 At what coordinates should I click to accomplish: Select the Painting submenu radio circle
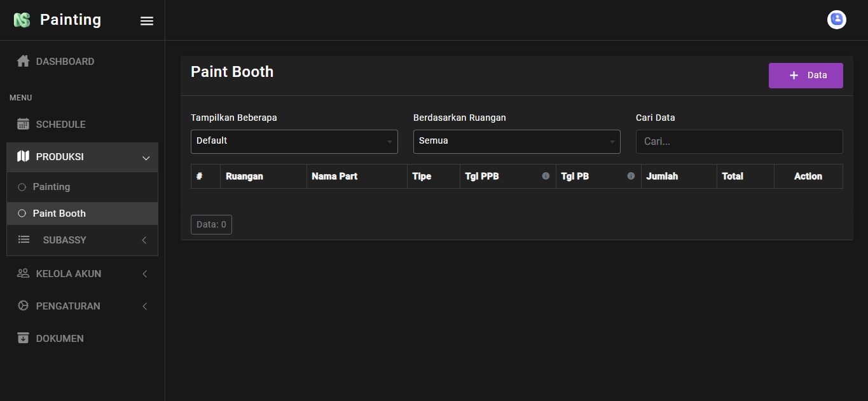tap(22, 187)
